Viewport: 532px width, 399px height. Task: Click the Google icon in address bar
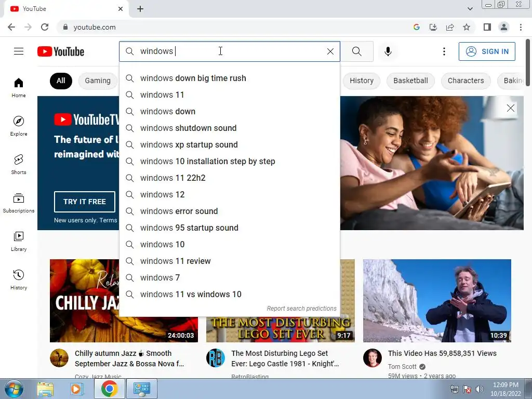tap(416, 27)
